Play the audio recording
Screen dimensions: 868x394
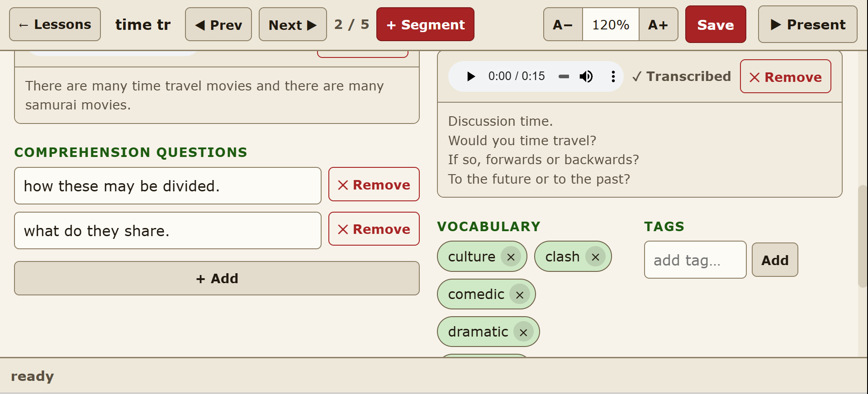coord(471,76)
